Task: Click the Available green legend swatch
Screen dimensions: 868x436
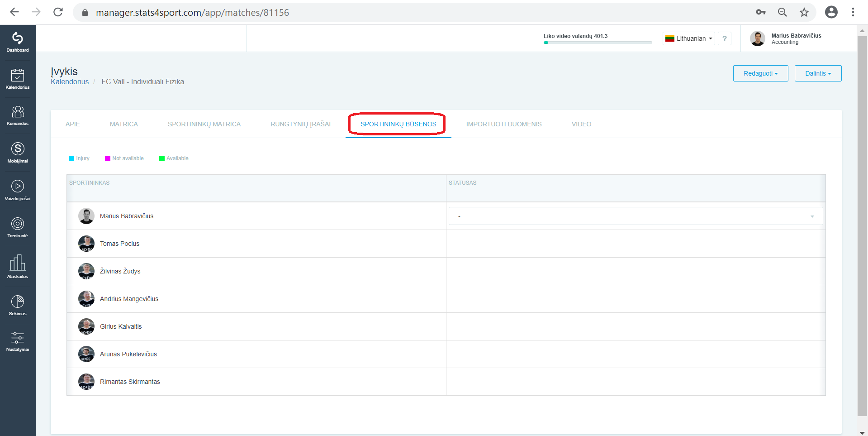Action: 162,158
